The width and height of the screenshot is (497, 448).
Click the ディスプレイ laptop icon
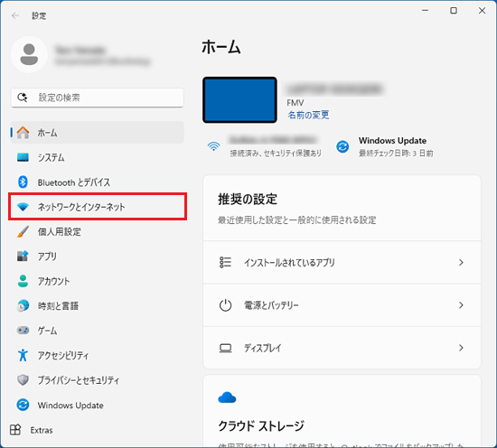point(225,349)
